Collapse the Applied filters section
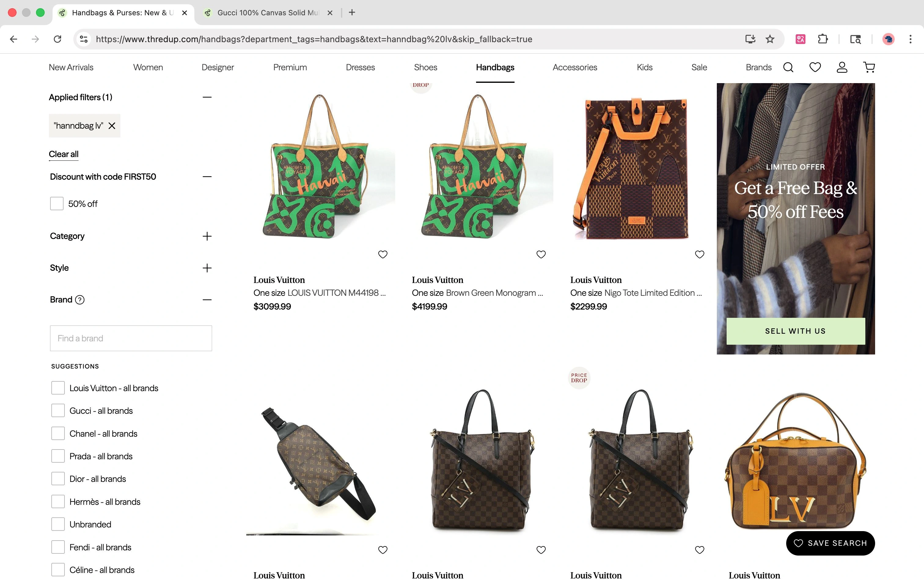The width and height of the screenshot is (924, 580). point(207,97)
